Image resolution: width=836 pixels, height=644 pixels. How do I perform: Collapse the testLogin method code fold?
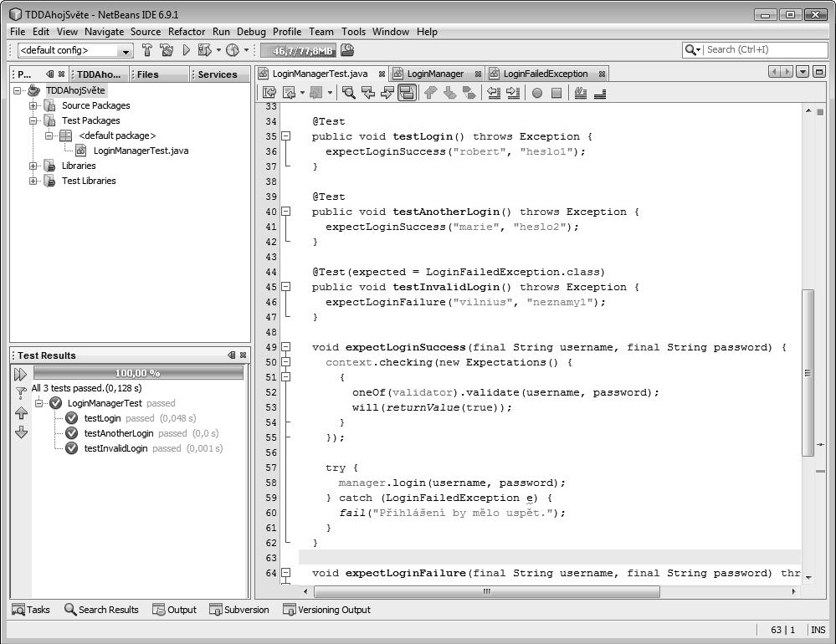click(x=286, y=135)
